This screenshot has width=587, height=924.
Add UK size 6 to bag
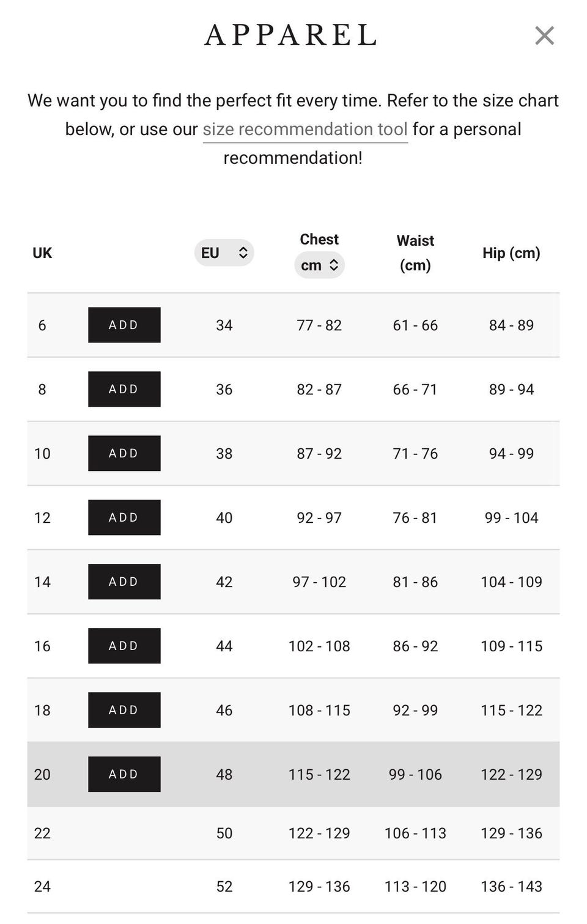click(124, 325)
